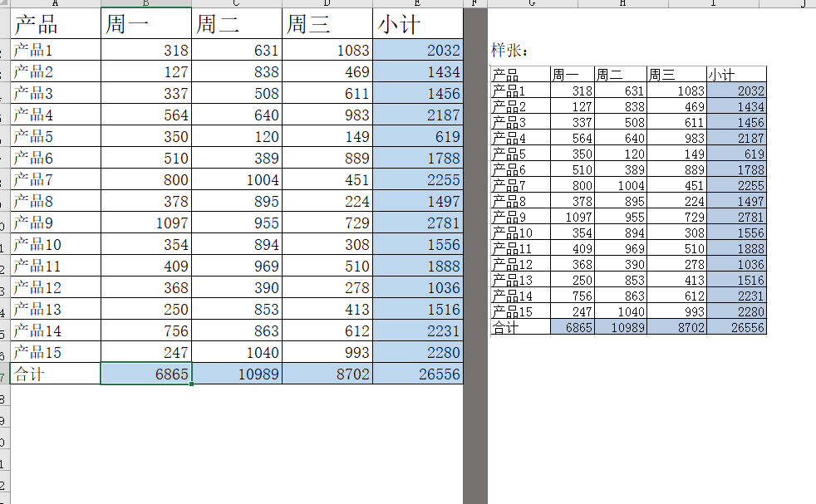Select the large 周二 header cell
The width and height of the screenshot is (816, 504).
[x=237, y=24]
